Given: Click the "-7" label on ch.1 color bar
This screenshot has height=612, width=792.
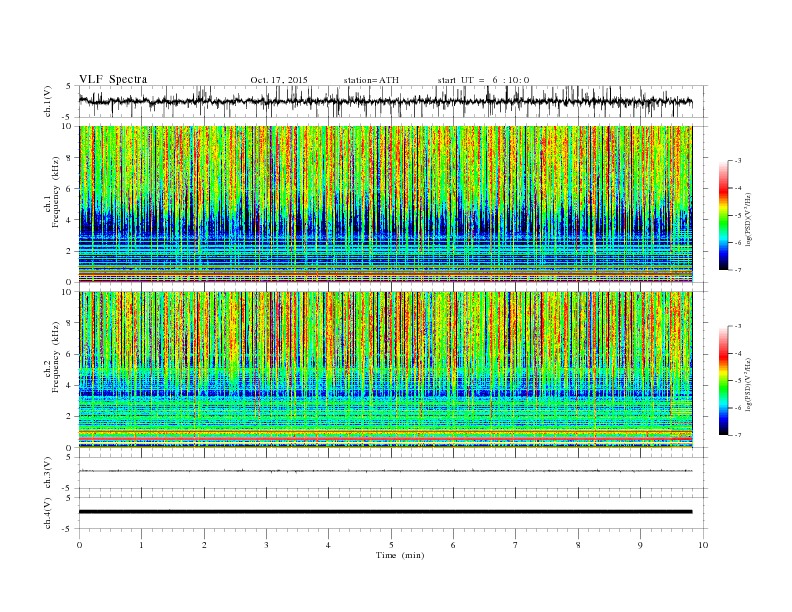Looking at the screenshot, I should point(738,270).
